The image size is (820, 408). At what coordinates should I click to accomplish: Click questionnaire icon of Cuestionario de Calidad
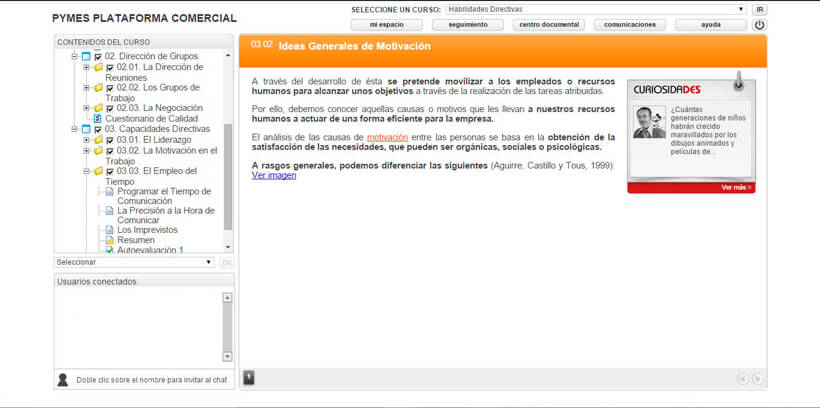point(97,119)
